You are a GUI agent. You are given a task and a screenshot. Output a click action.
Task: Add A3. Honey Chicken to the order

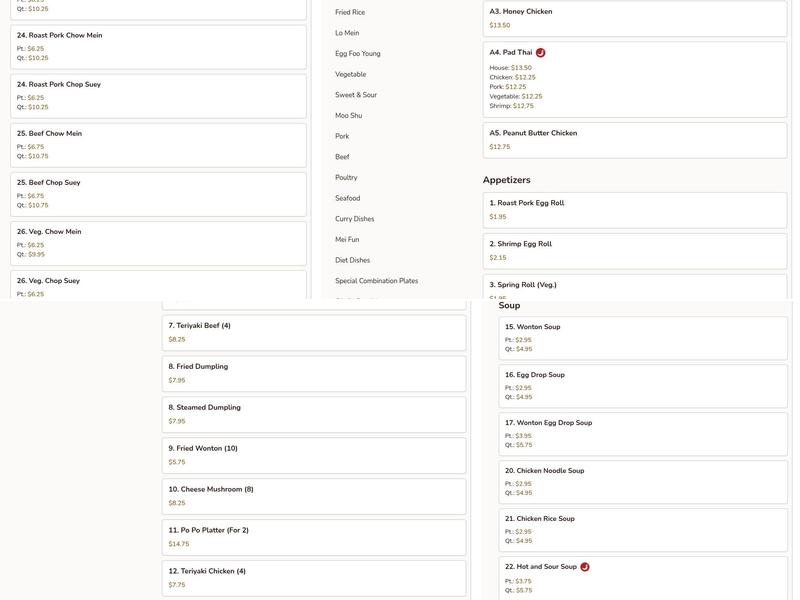[634, 18]
